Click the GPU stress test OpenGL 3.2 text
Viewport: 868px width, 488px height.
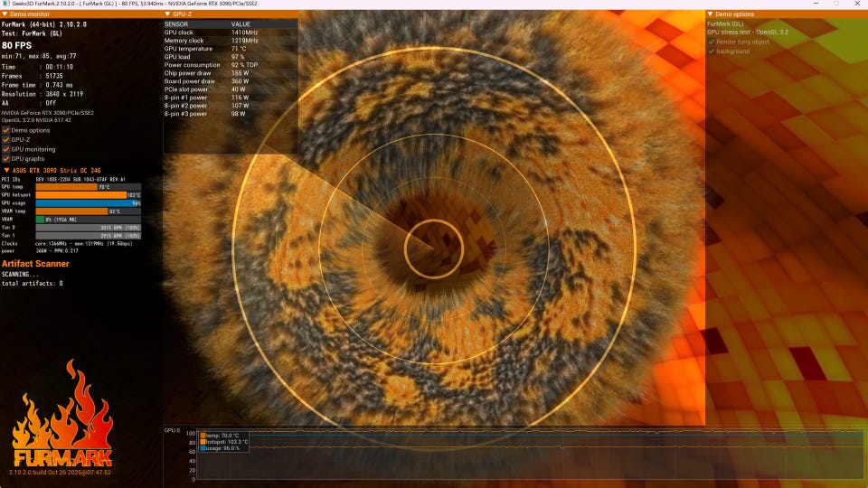748,33
